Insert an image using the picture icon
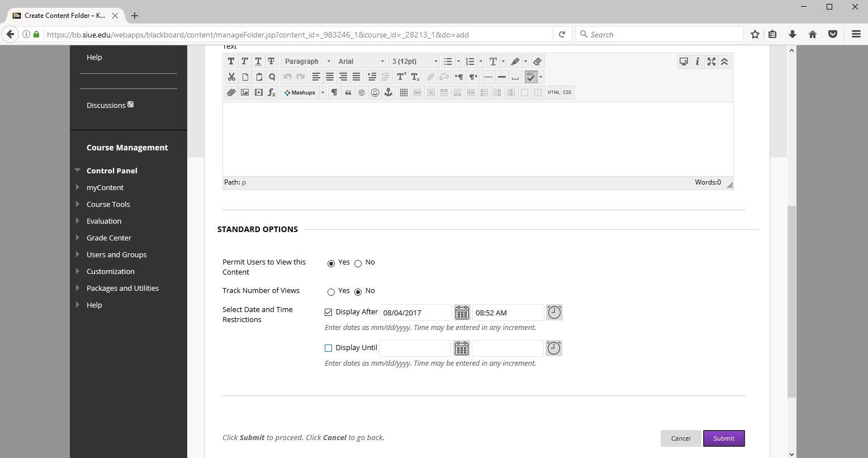This screenshot has width=868, height=458. point(245,93)
